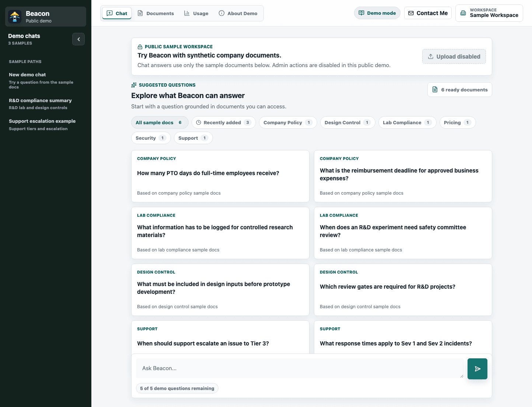The height and width of the screenshot is (407, 532).
Task: Click the Ask Beacon input field
Action: click(x=300, y=368)
